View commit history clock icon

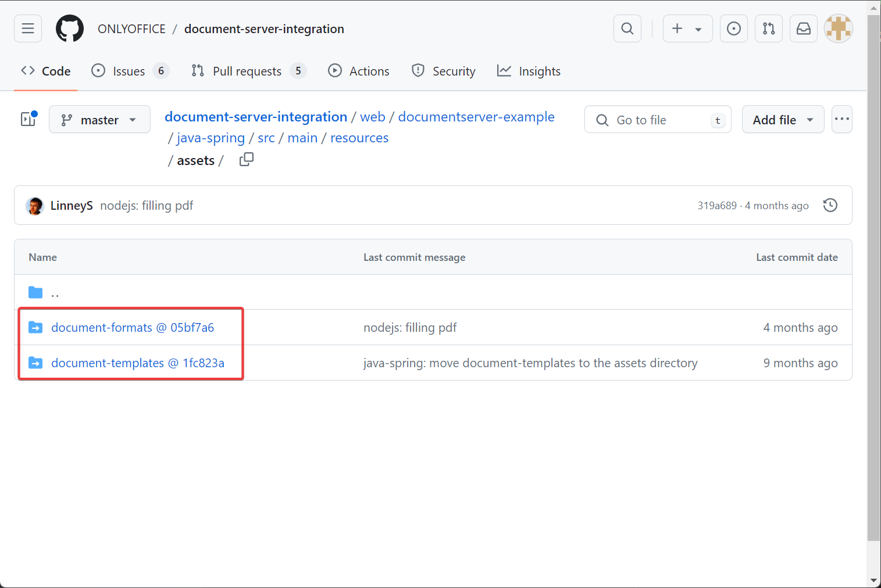pyautogui.click(x=830, y=205)
